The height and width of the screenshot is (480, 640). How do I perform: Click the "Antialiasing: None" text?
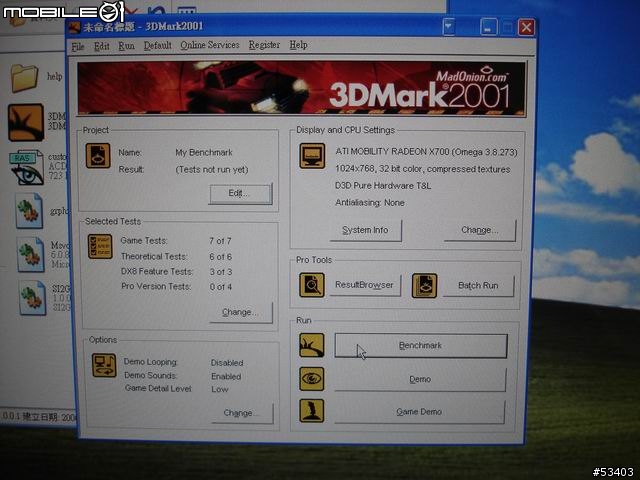[370, 202]
